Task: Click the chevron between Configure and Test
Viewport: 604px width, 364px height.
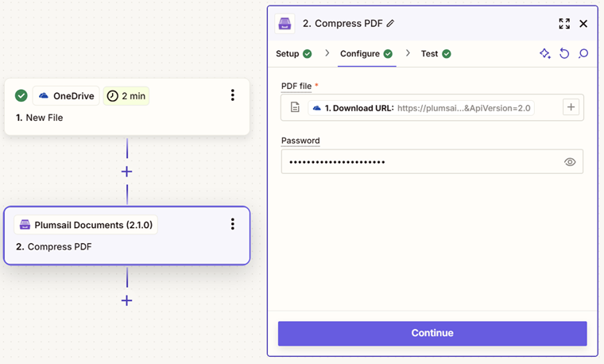Action: click(408, 53)
